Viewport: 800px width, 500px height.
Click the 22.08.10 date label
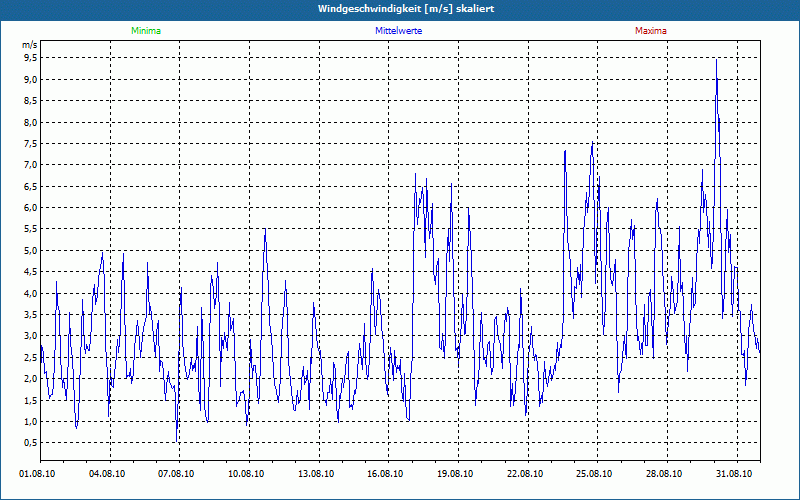coord(525,474)
